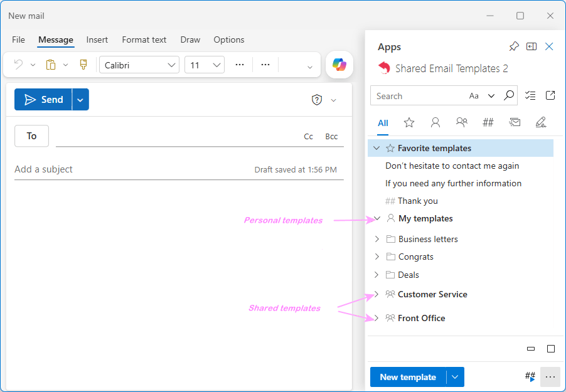
Task: Click the Paste clipboard icon
Action: [x=51, y=65]
